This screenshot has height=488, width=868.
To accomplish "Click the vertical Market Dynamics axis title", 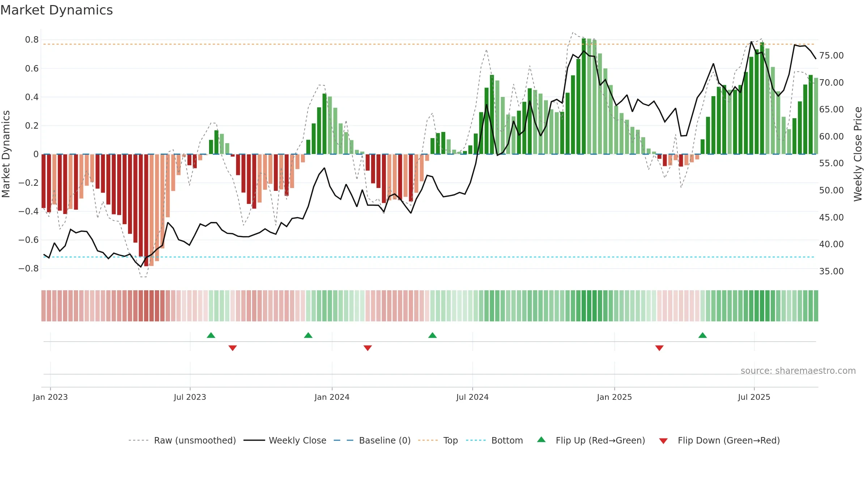I will (6, 154).
